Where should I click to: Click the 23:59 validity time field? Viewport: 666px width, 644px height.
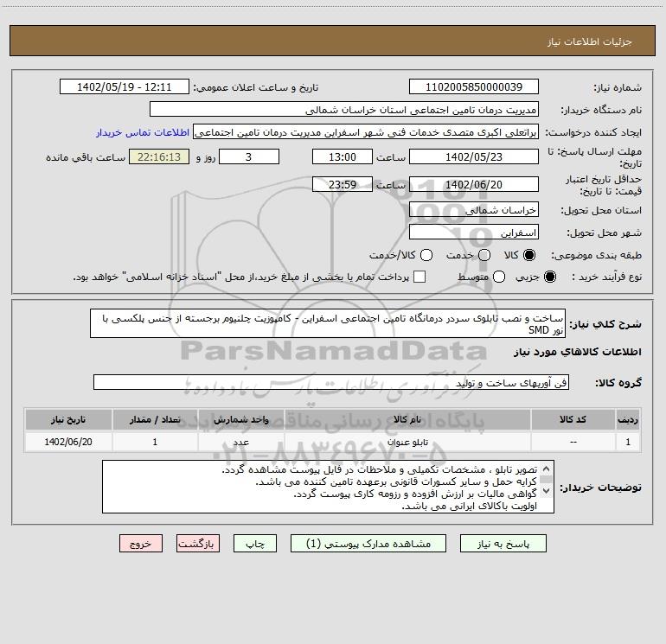343,184
